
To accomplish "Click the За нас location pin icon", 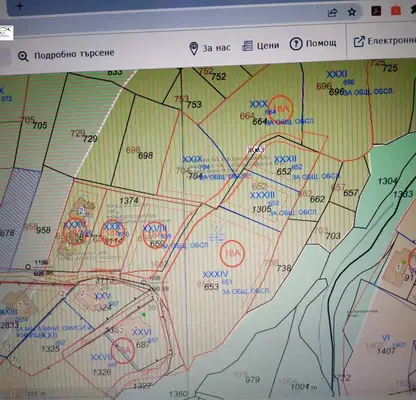I will pos(194,49).
